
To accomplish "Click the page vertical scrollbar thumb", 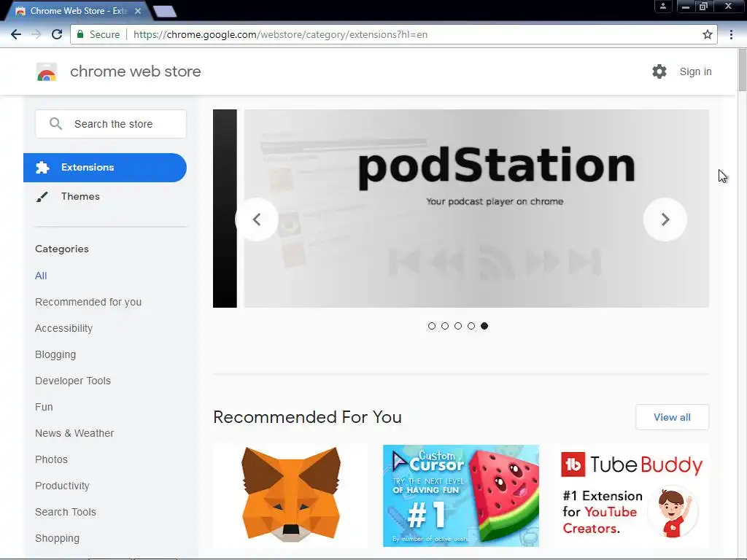I will coord(742,70).
